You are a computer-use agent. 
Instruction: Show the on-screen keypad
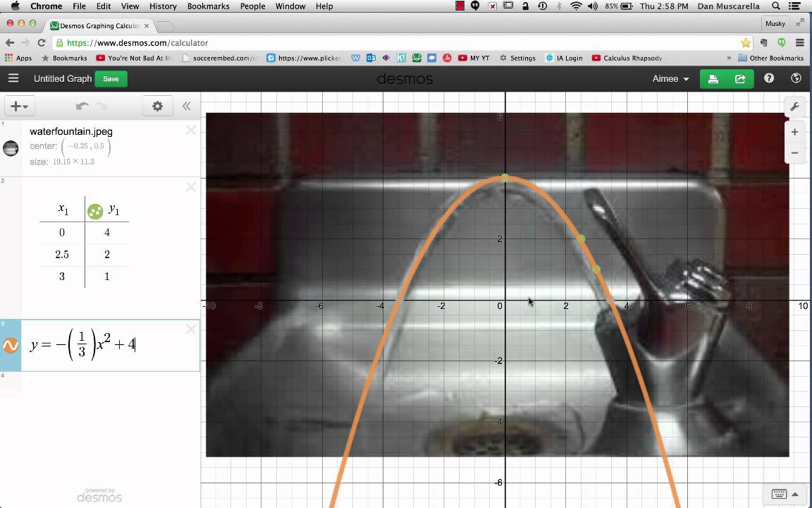[x=785, y=494]
